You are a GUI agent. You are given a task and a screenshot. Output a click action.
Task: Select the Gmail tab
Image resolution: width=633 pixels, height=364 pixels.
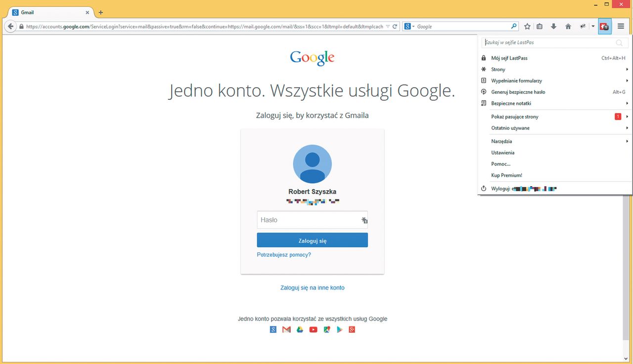coord(50,12)
